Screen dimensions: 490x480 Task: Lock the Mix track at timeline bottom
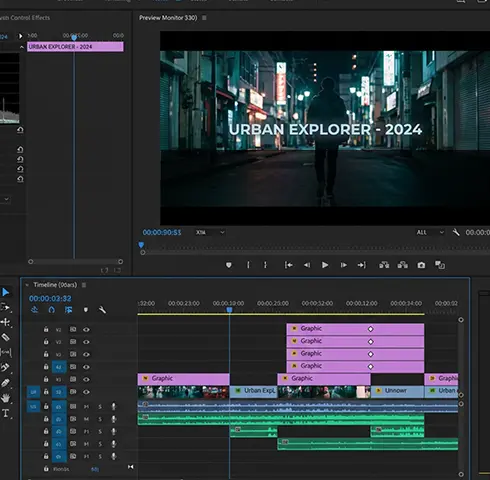pos(46,469)
